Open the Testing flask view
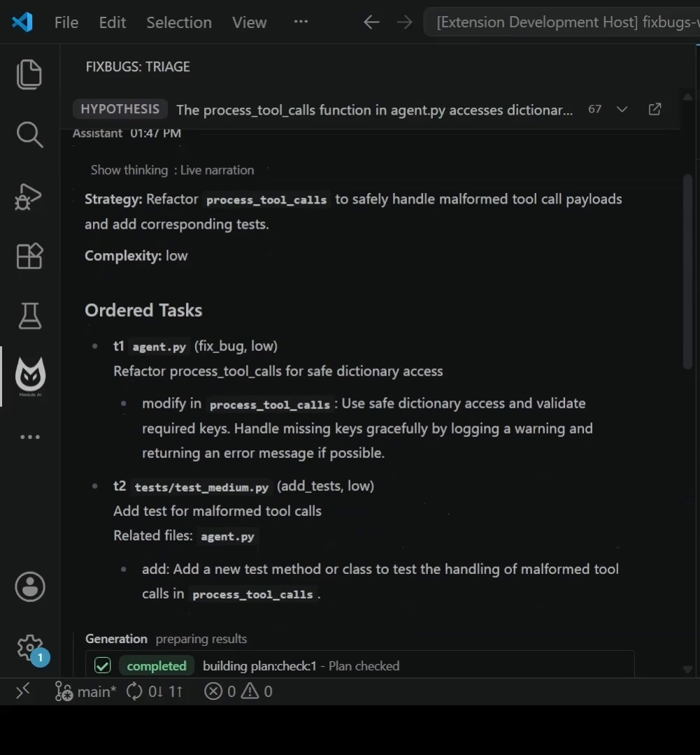 (30, 316)
